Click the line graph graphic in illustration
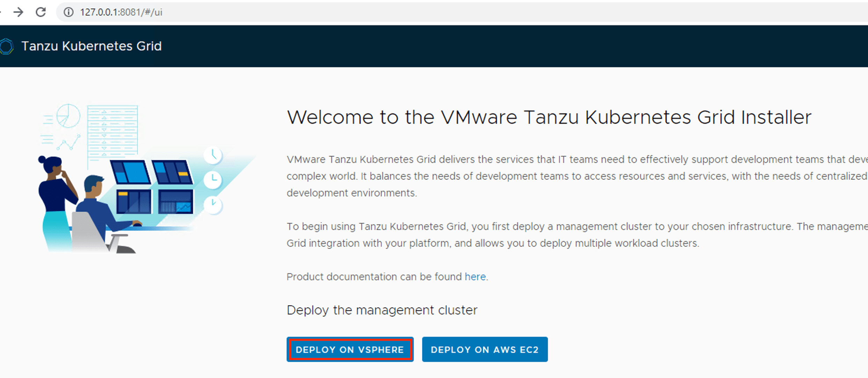 click(x=69, y=142)
